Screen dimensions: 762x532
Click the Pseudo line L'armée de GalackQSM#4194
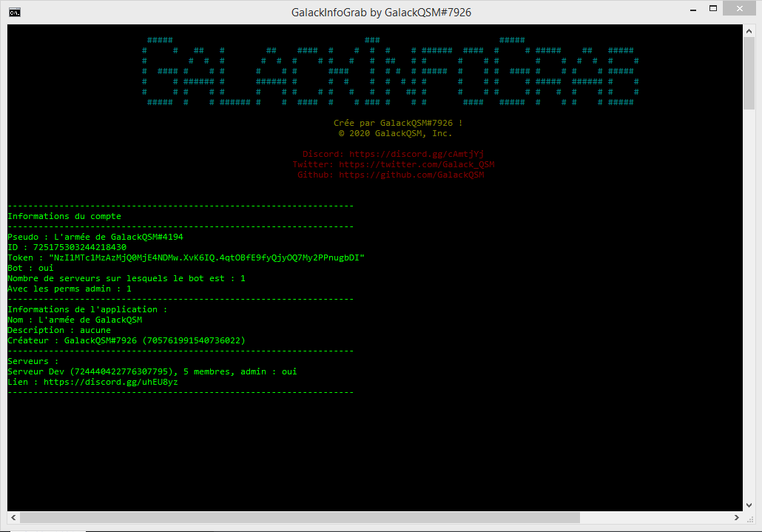tap(95, 237)
